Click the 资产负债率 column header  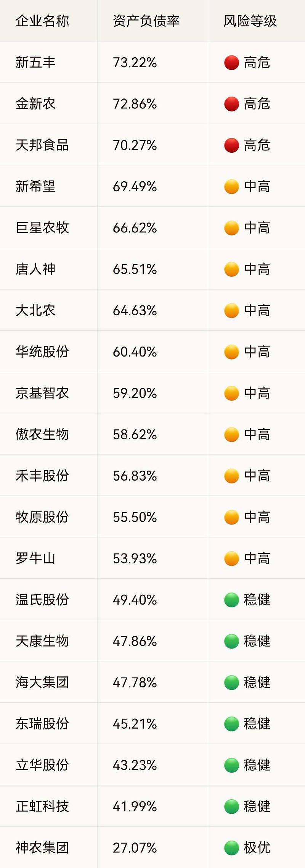[x=146, y=21]
